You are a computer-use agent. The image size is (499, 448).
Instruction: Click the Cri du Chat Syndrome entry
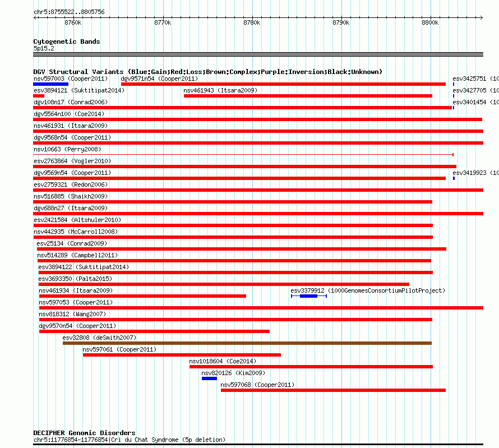(130, 440)
